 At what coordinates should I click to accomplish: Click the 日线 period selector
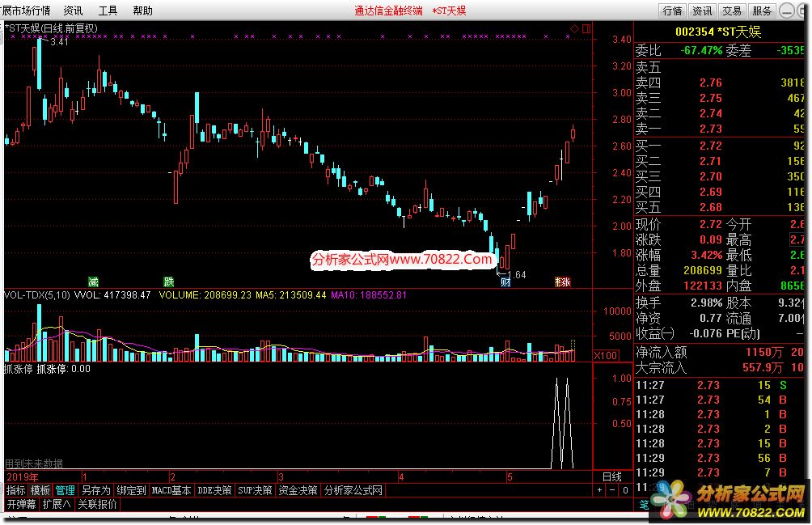(x=612, y=476)
